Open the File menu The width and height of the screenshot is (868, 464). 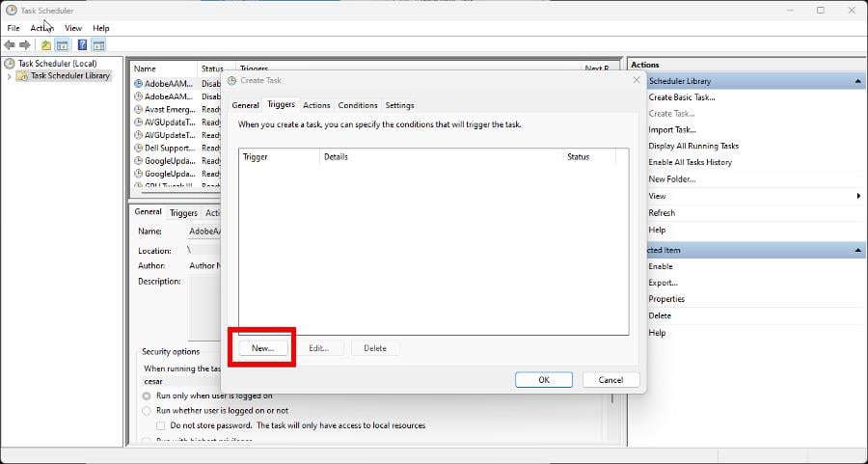click(x=14, y=28)
